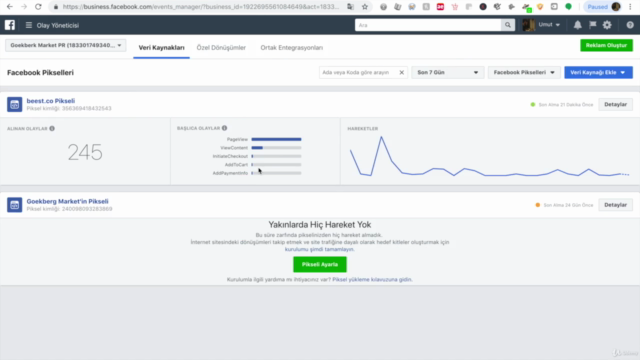Click the Goekberg Market'in Pikseli pixel icon
This screenshot has height=360, width=640.
click(14, 205)
